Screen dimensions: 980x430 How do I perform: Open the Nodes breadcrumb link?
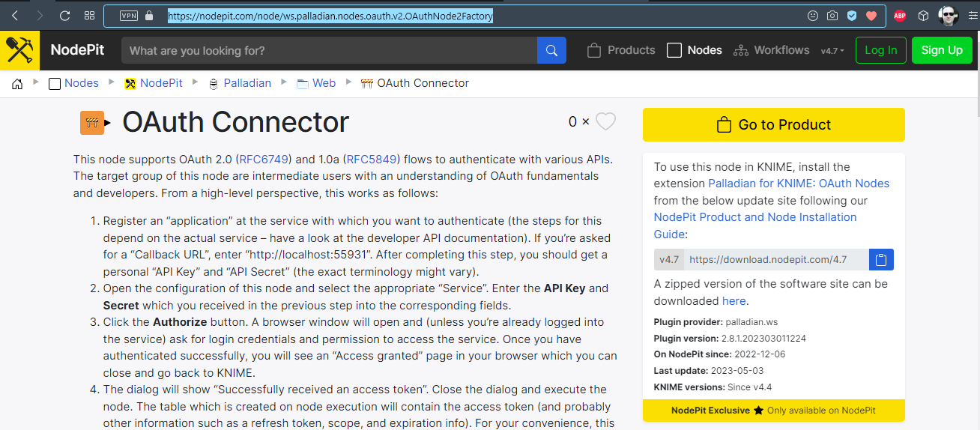(73, 83)
